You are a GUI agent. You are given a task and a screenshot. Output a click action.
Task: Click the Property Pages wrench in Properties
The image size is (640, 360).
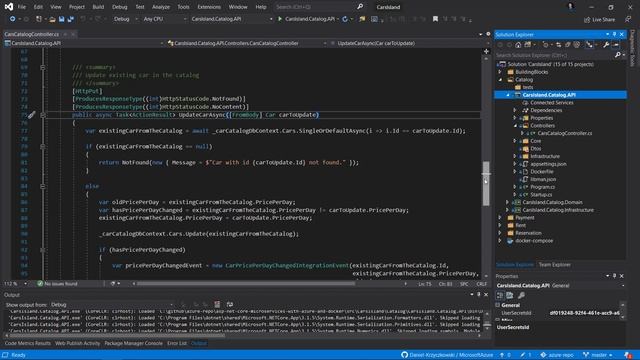pyautogui.click(x=521, y=295)
